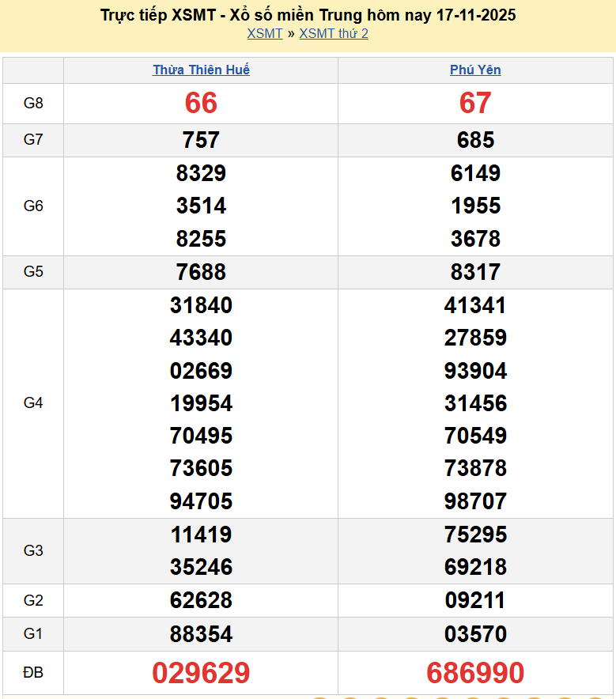Click G4 number 43340
This screenshot has width=616, height=699.
[x=201, y=338]
